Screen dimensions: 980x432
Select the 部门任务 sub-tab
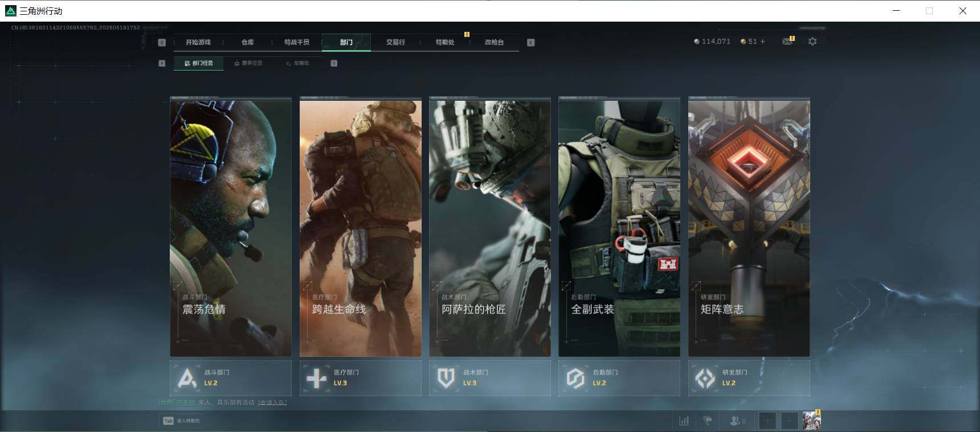tap(199, 63)
